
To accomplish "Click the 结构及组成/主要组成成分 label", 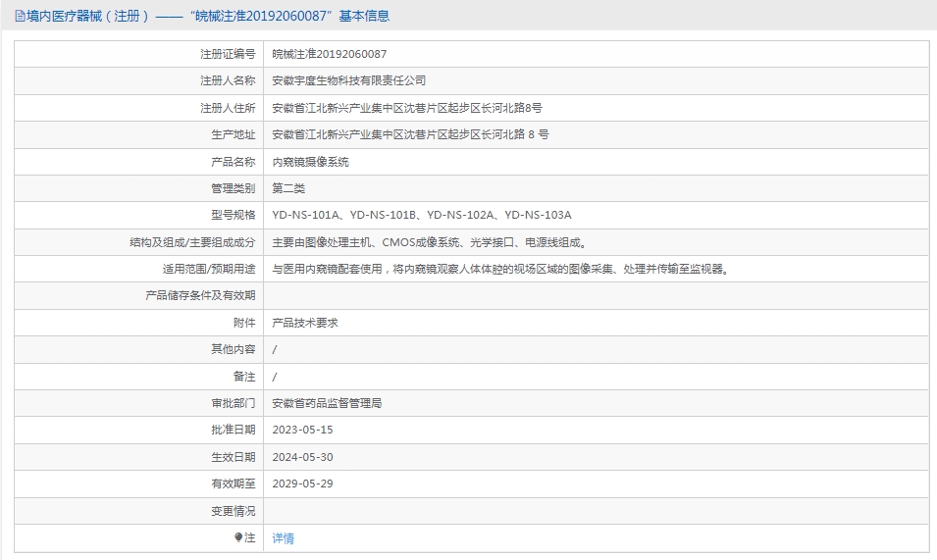I will click(x=192, y=242).
